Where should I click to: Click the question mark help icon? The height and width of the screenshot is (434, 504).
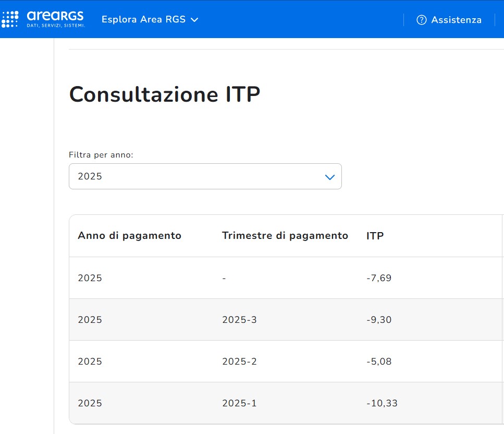click(421, 20)
